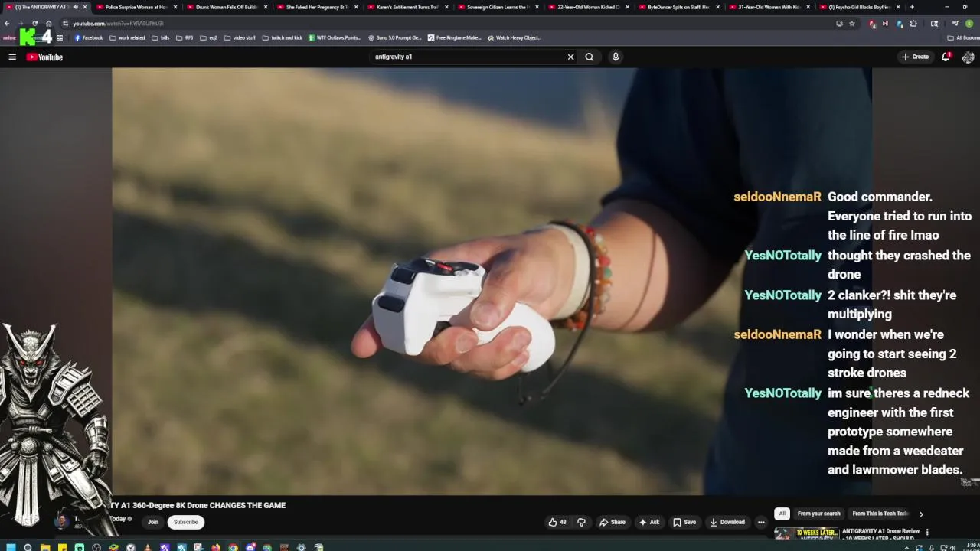Open the 'eq2' bookmark folder
980x551 pixels.
(209, 37)
